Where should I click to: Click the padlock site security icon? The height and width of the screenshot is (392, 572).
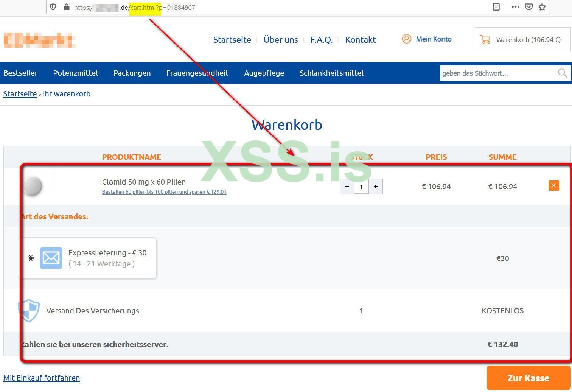coord(67,7)
